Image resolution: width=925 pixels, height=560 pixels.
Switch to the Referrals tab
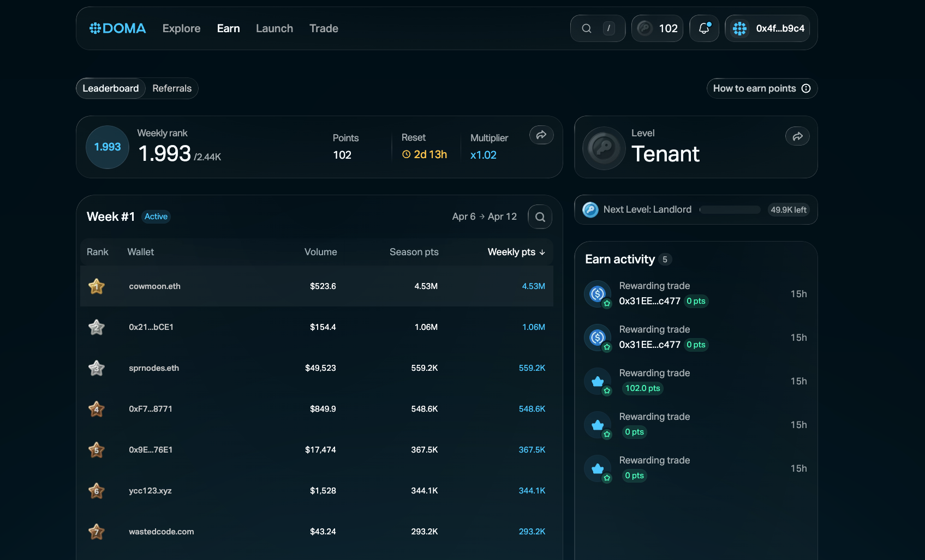(x=172, y=88)
